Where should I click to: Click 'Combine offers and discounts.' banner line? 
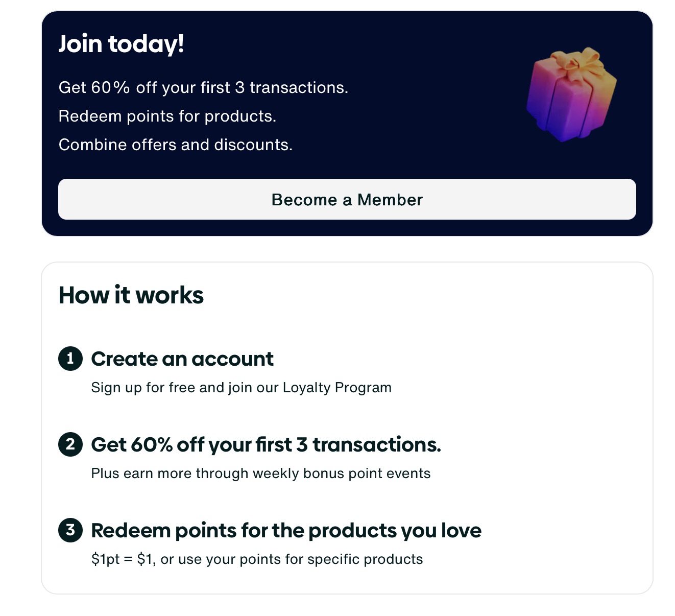[x=175, y=145]
